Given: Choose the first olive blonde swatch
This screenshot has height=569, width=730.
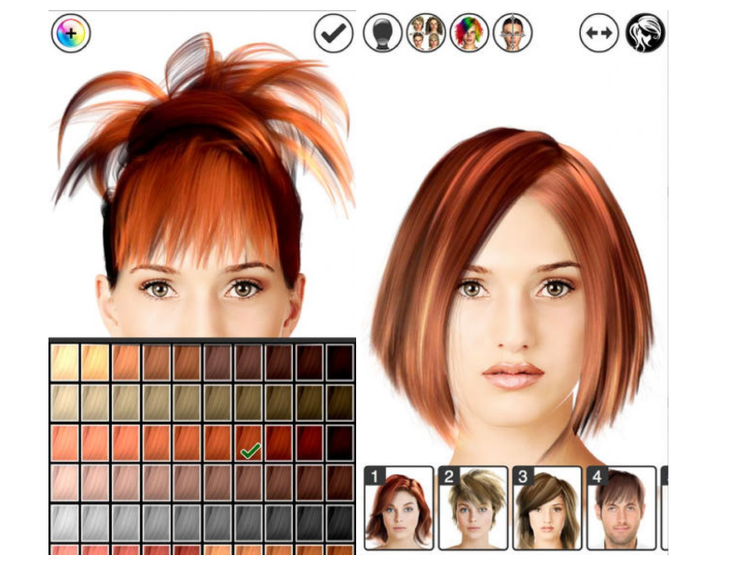Looking at the screenshot, I should (65, 403).
